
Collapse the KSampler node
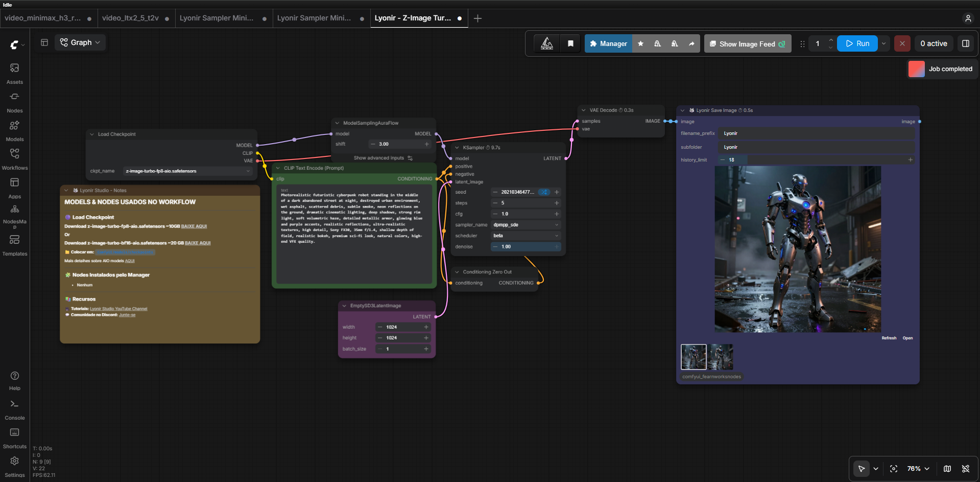(x=457, y=148)
